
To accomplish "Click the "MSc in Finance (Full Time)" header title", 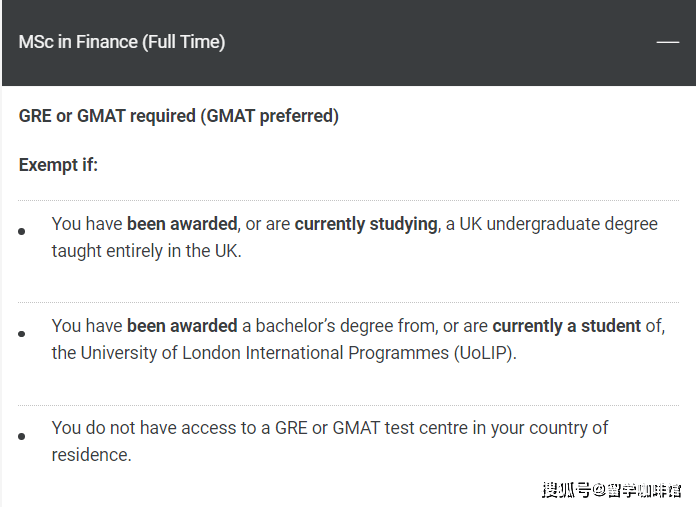I will coord(122,42).
